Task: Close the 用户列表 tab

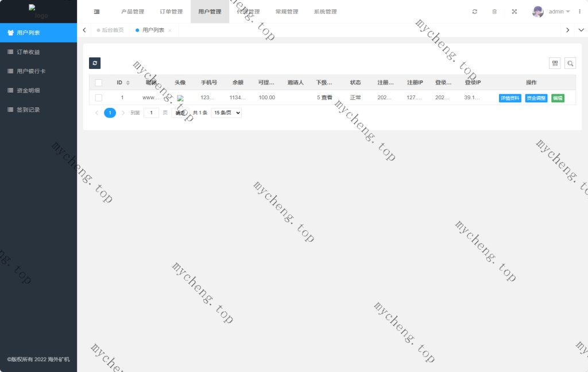Action: tap(170, 30)
